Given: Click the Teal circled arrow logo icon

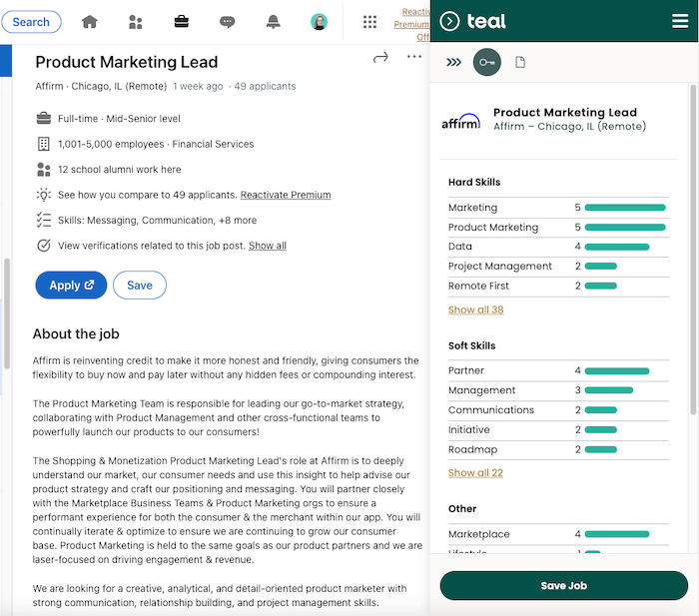Looking at the screenshot, I should [x=449, y=21].
